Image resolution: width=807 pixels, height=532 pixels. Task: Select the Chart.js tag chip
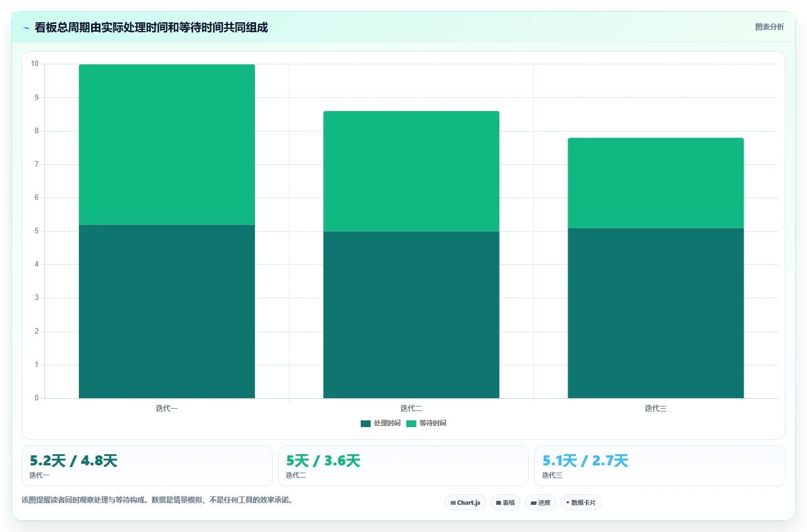465,503
